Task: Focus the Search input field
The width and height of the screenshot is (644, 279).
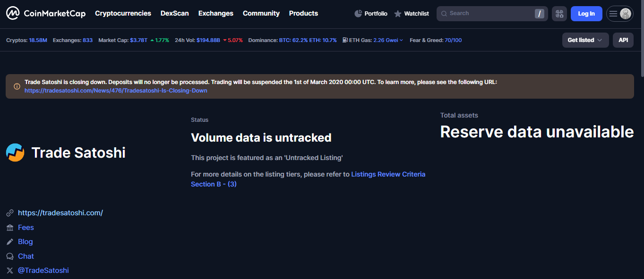Action: pyautogui.click(x=491, y=14)
